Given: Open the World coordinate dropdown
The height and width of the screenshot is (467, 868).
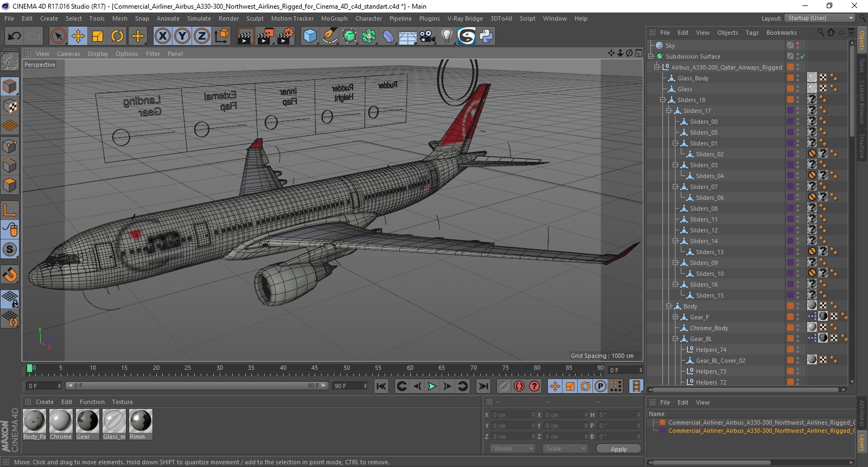Looking at the screenshot, I should pos(513,449).
